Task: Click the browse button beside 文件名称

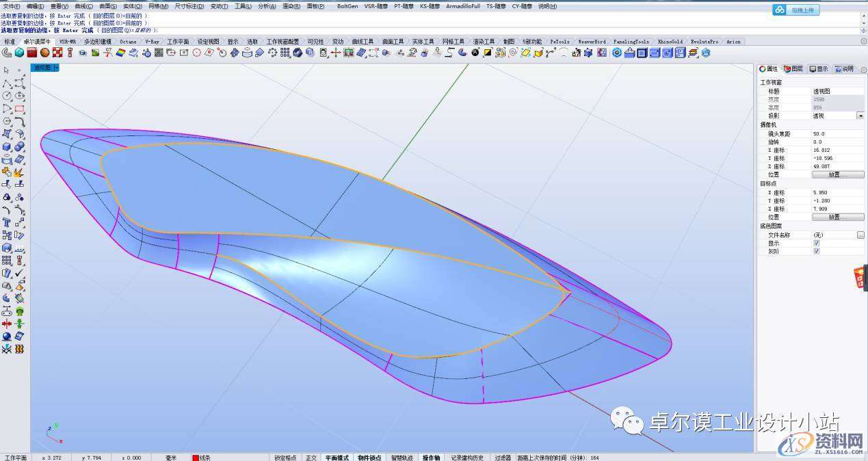Action: [860, 235]
